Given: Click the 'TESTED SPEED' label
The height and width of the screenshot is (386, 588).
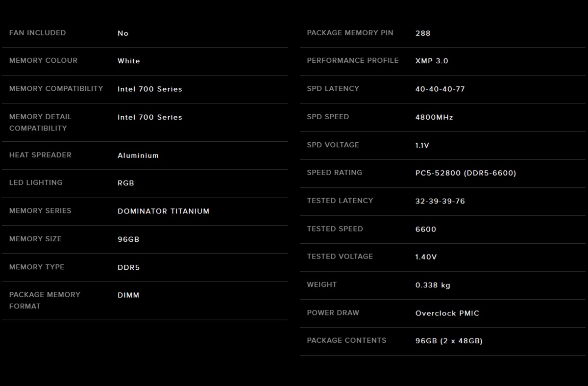Looking at the screenshot, I should (x=335, y=229).
